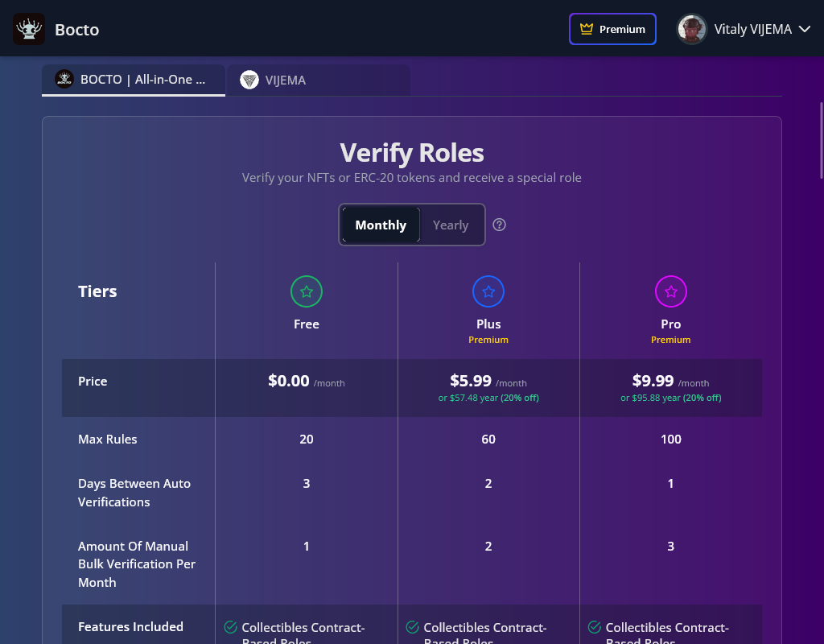Click the Bocto brand name text
Image resolution: width=824 pixels, height=644 pixels.
(x=76, y=30)
